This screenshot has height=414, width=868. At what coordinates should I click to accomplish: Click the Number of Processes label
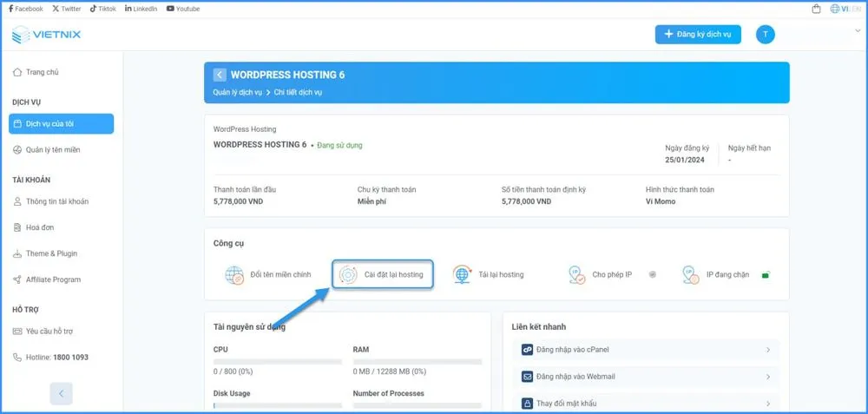(389, 393)
